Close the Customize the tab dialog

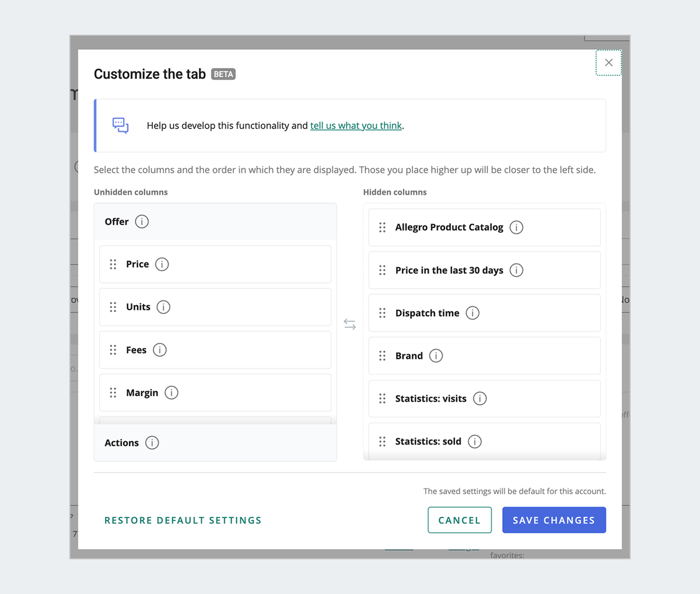pos(608,62)
